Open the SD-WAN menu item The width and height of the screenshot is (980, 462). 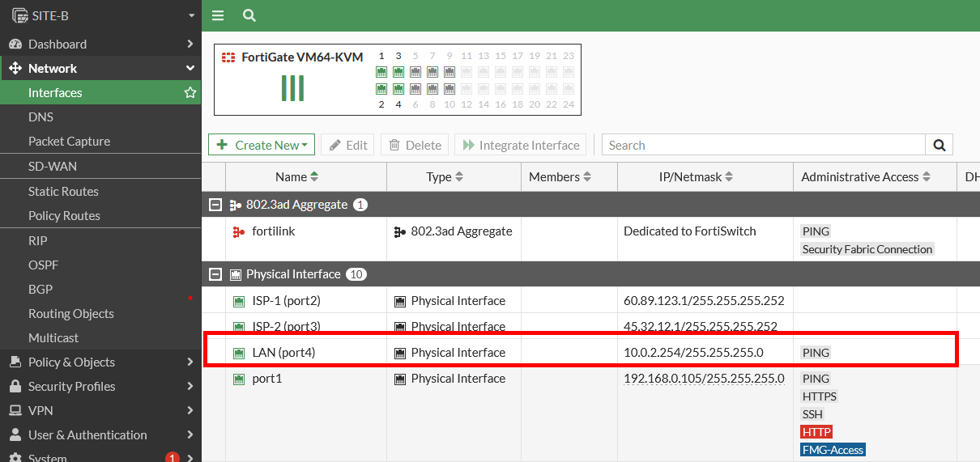click(53, 167)
